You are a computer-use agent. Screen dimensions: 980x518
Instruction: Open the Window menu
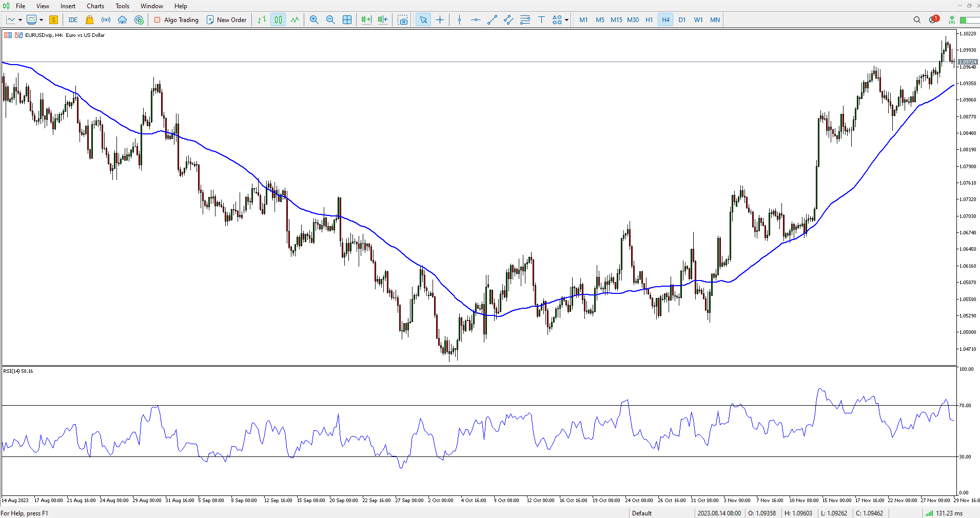[x=152, y=6]
